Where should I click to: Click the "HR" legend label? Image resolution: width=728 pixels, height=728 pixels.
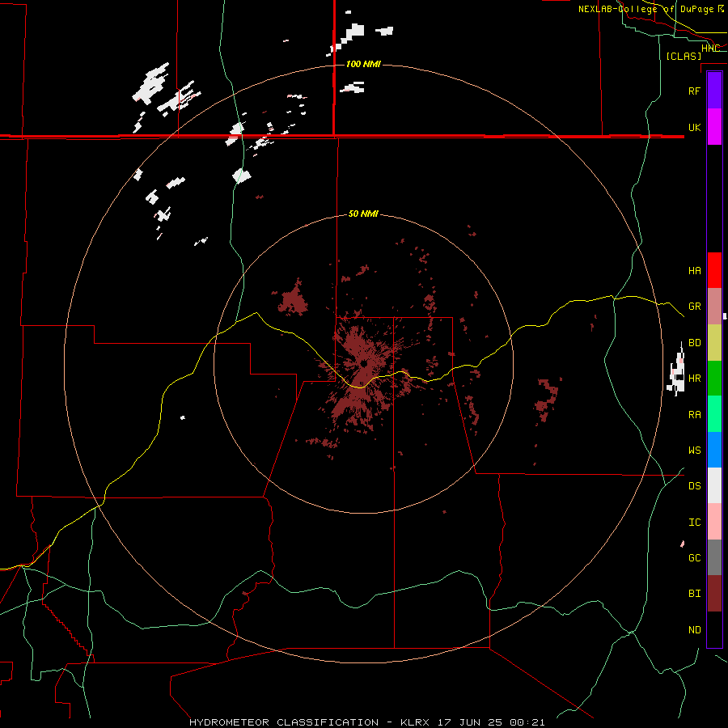pos(694,379)
